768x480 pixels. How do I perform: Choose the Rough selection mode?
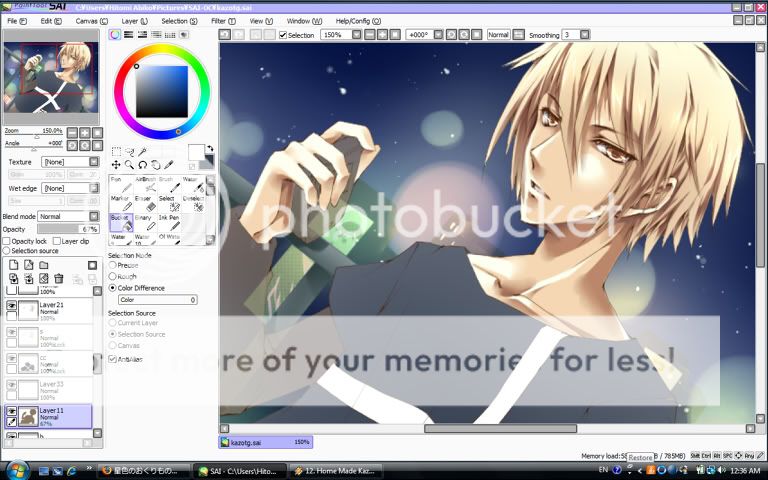[113, 276]
